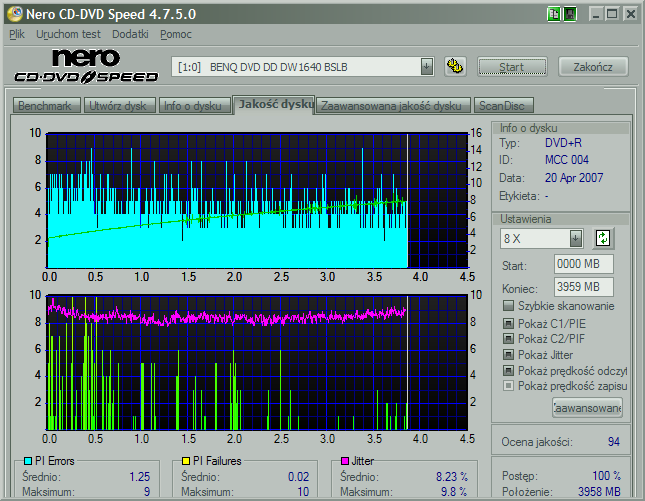Click the Nero app icon in title bar
Viewport: 645px width, 501px height.
point(15,14)
